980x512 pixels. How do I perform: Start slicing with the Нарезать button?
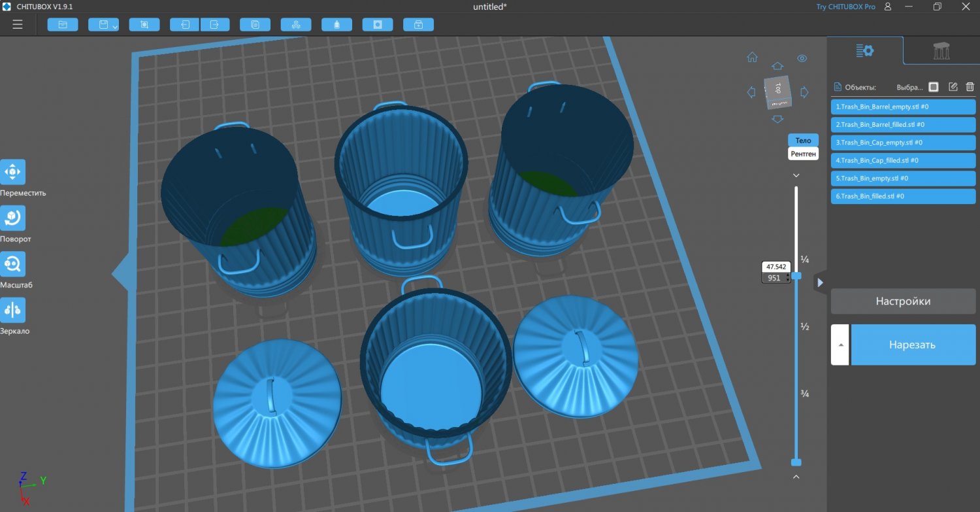click(x=913, y=345)
